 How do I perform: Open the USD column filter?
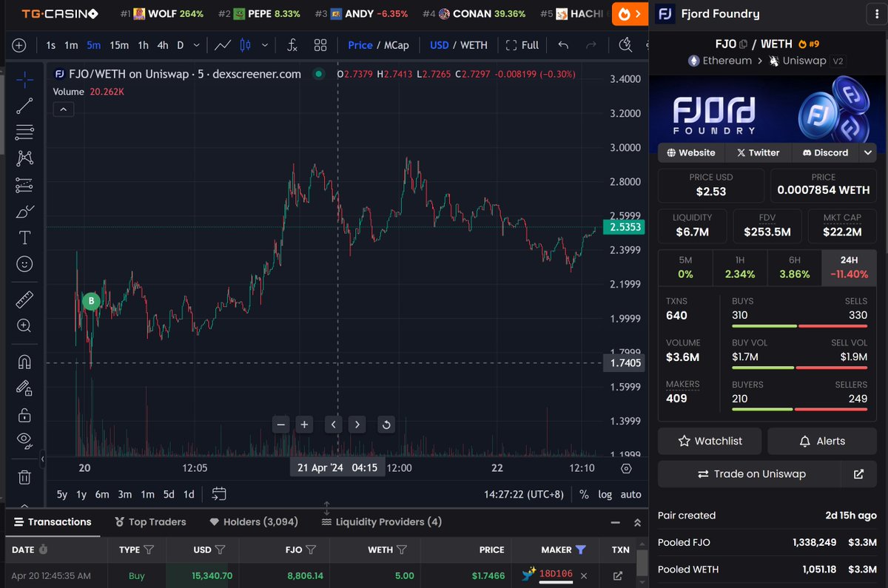click(x=220, y=550)
